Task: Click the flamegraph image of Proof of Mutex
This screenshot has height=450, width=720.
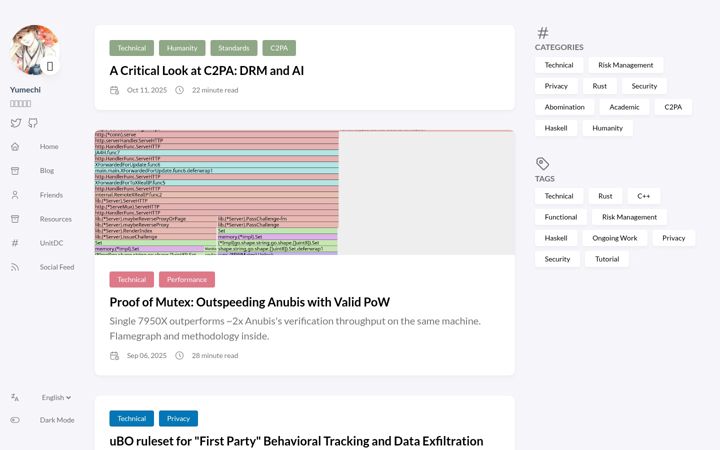Action: point(304,192)
